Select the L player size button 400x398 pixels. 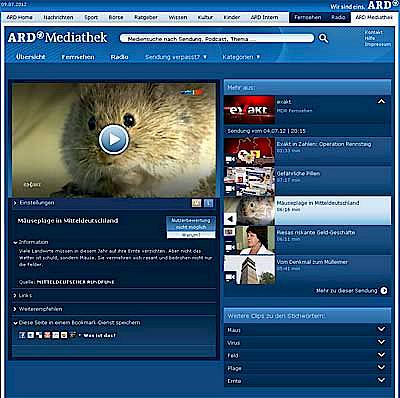click(x=208, y=203)
